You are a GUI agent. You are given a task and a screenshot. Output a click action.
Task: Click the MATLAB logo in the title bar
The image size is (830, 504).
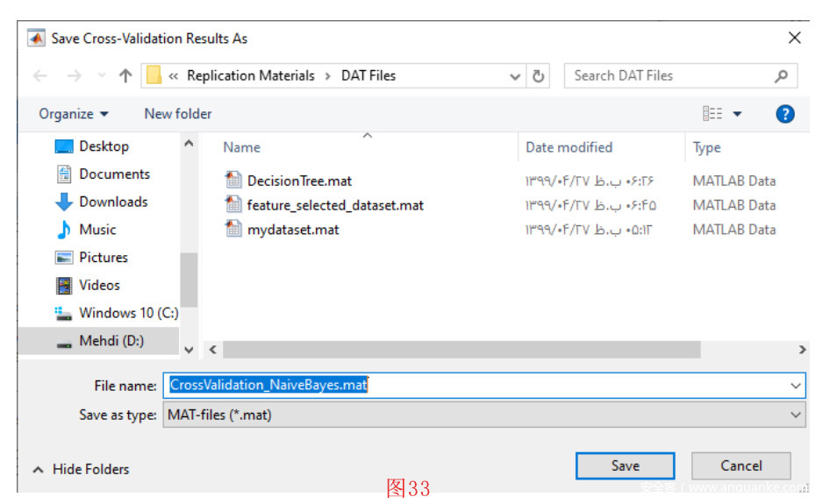pos(36,38)
